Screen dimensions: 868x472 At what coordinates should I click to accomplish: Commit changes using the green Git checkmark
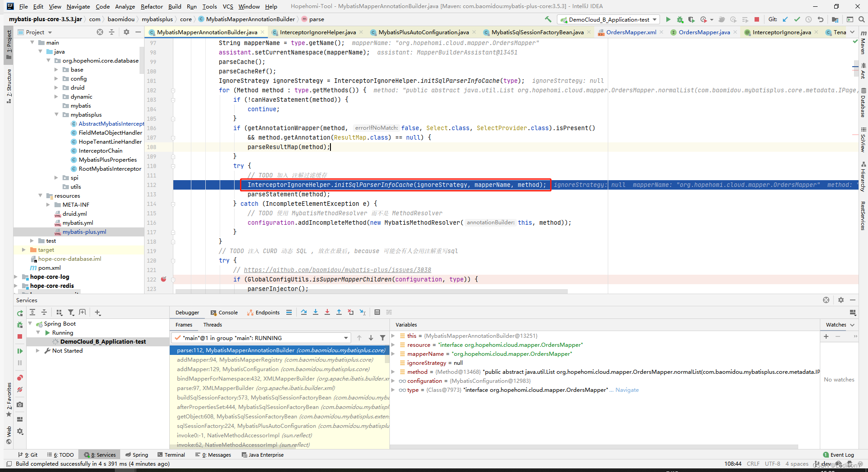pyautogui.click(x=797, y=19)
